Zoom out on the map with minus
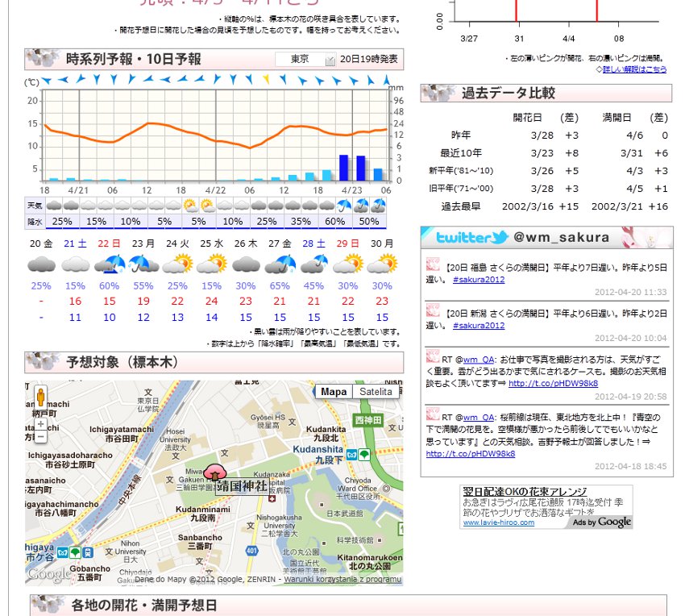 (x=40, y=436)
